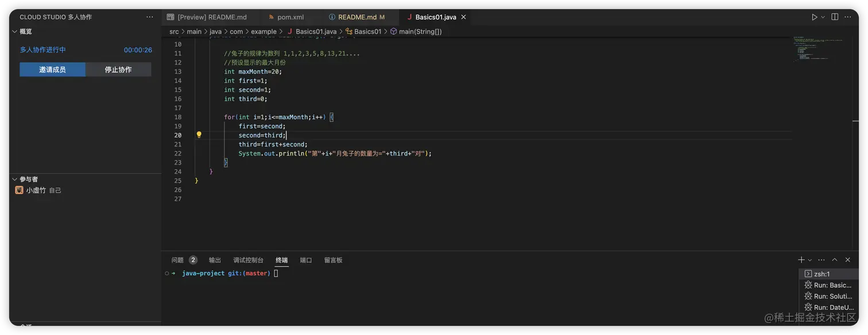This screenshot has height=335, width=868.
Task: Click breadcrumb main(String[]) method
Action: (x=416, y=32)
